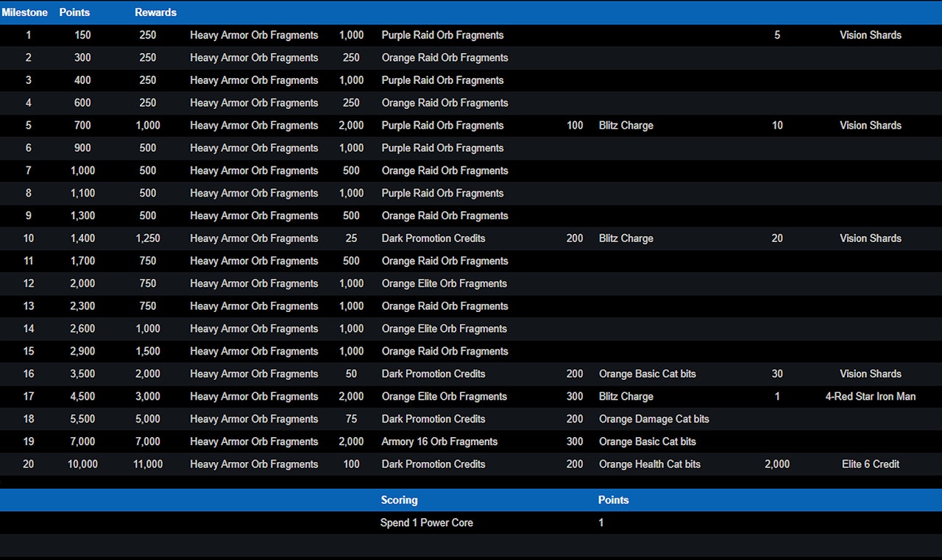The width and height of the screenshot is (942, 560).
Task: Click milestone 5 points value 700
Action: point(82,125)
